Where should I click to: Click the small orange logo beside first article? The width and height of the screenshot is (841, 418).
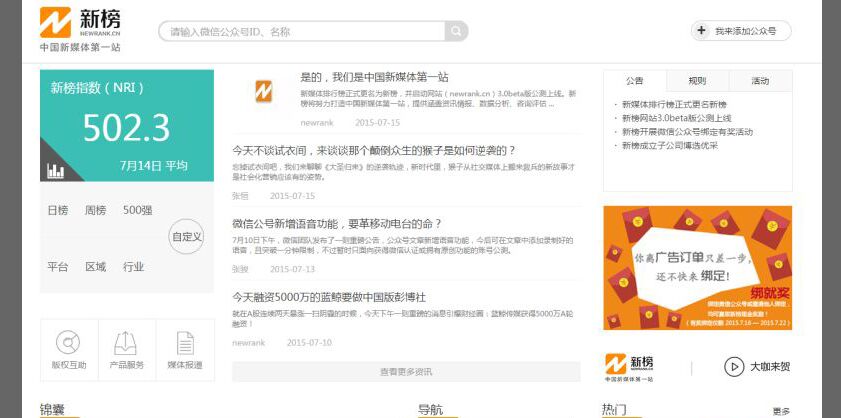263,91
